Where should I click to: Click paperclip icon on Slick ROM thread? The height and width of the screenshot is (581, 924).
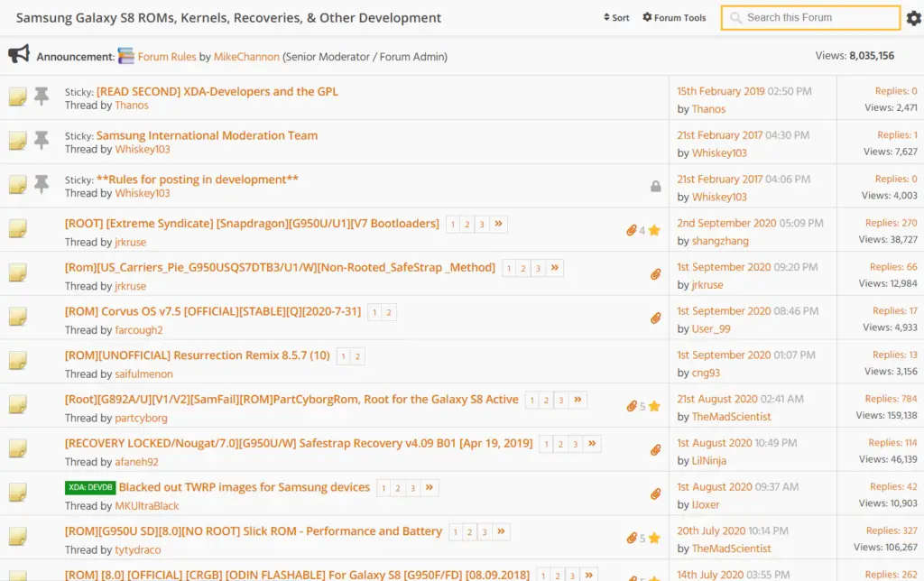[x=632, y=538]
